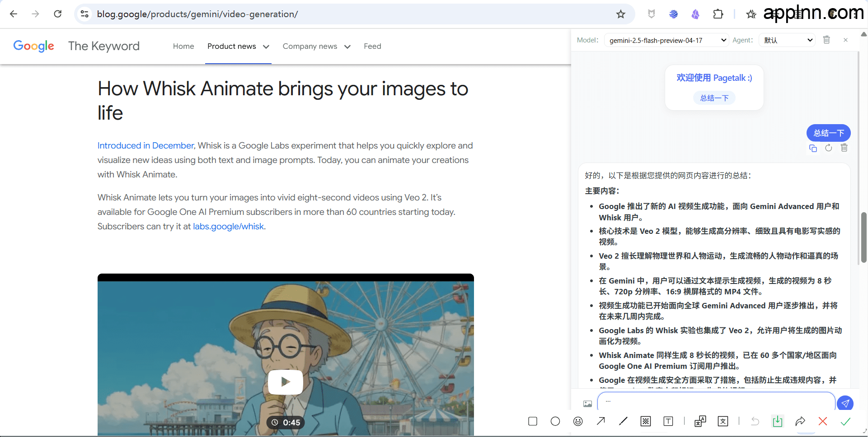Image resolution: width=868 pixels, height=437 pixels.
Task: Reload the current page
Action: click(x=58, y=14)
